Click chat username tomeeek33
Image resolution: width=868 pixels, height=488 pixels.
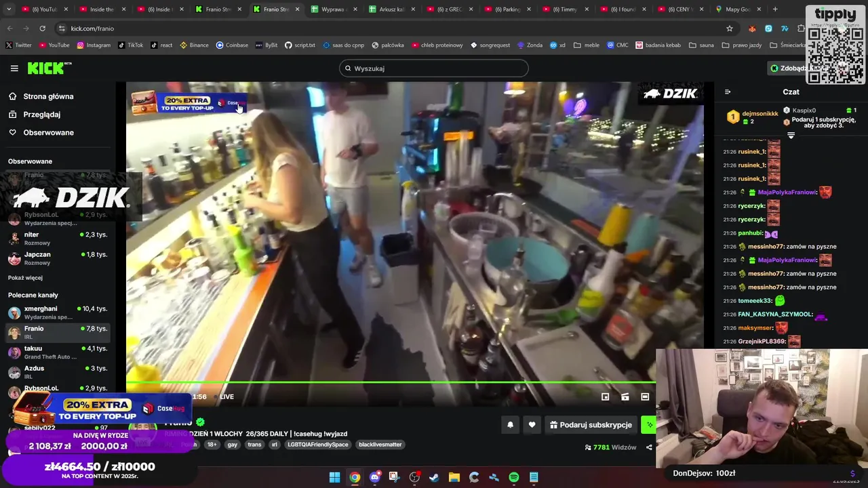point(755,301)
